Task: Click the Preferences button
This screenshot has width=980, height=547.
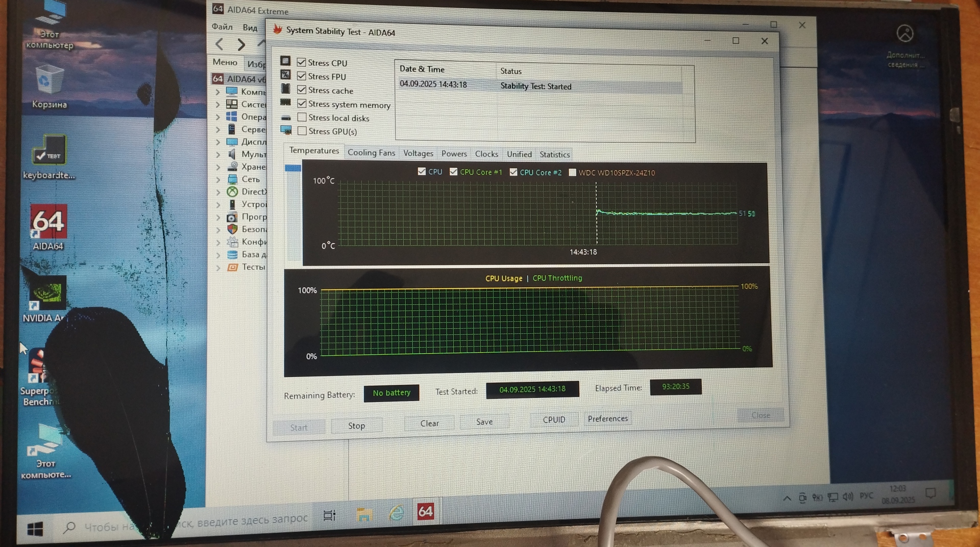Action: pos(607,419)
